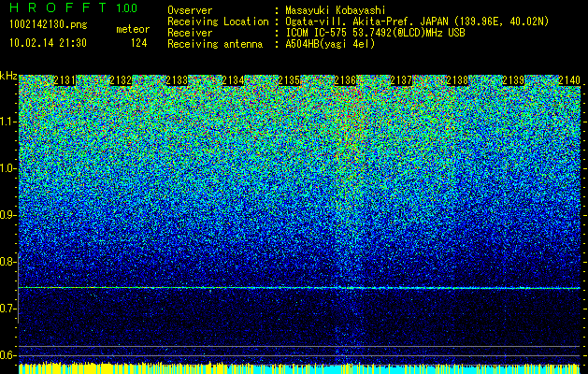Click the 2134 time marker

click(234, 80)
